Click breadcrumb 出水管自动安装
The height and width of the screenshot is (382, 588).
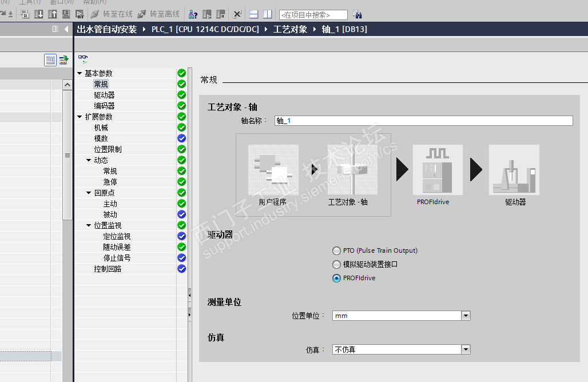coord(107,29)
